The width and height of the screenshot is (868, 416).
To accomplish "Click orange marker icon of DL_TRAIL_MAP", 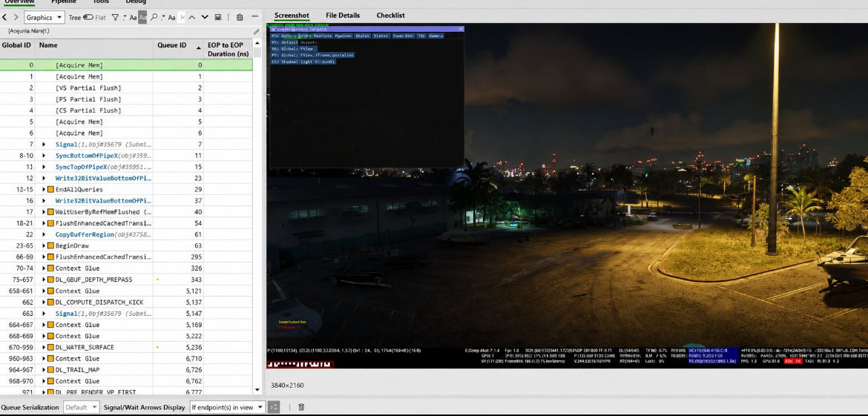I will 50,369.
